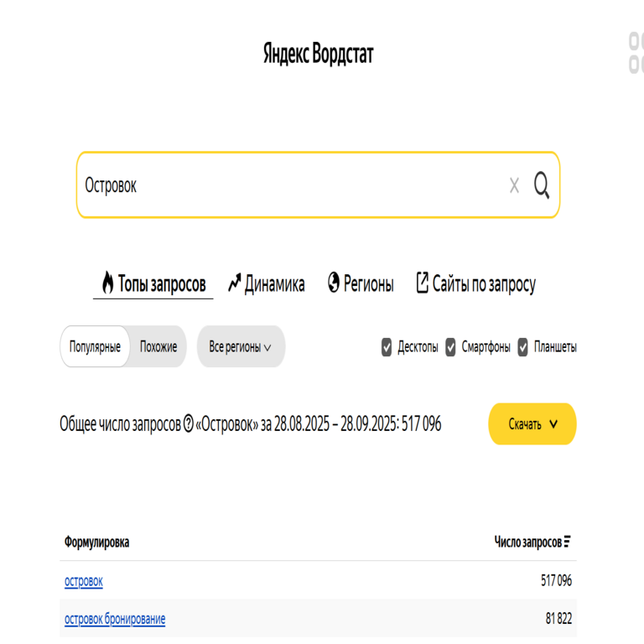Switch to the Динамика tab
644x644 pixels.
tap(266, 284)
